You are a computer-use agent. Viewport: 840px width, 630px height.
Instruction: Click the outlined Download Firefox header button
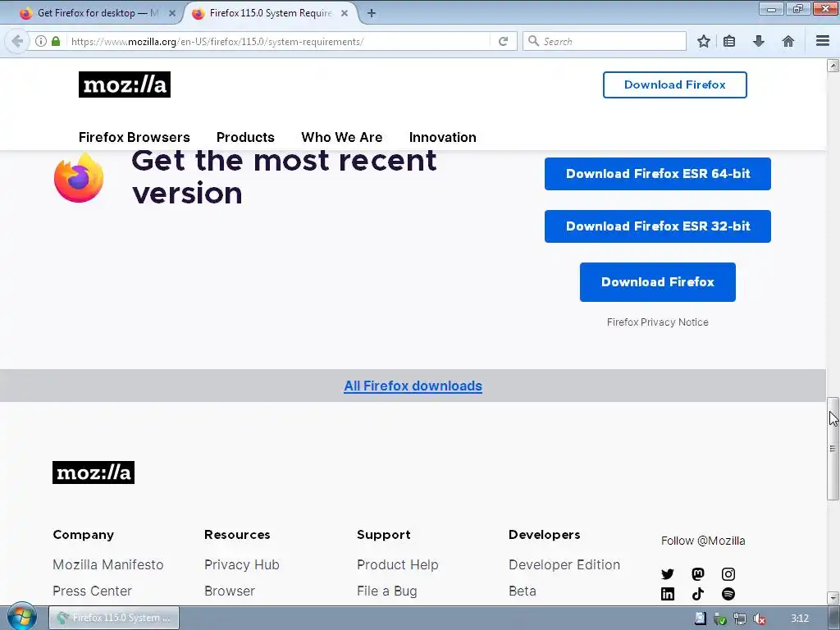[x=674, y=84]
